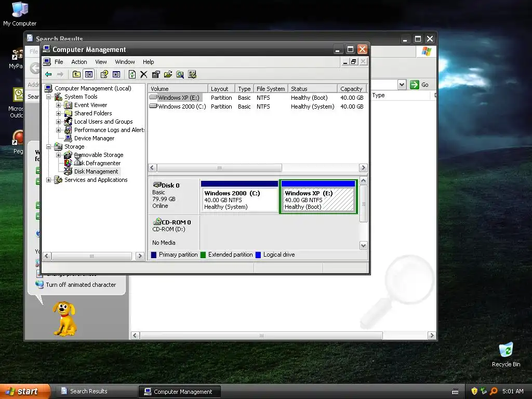Click the Disk 0 label panel

(174, 196)
